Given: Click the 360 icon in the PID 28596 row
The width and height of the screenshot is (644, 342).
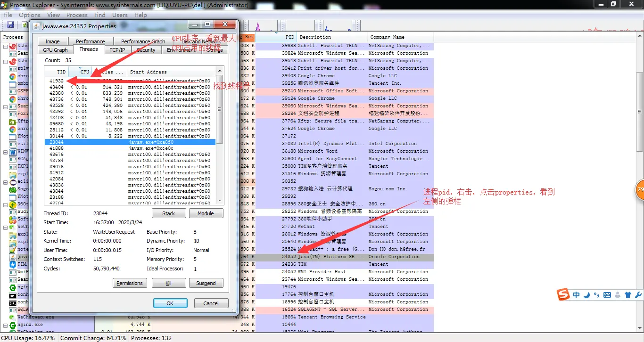Looking at the screenshot, I should (13, 204).
